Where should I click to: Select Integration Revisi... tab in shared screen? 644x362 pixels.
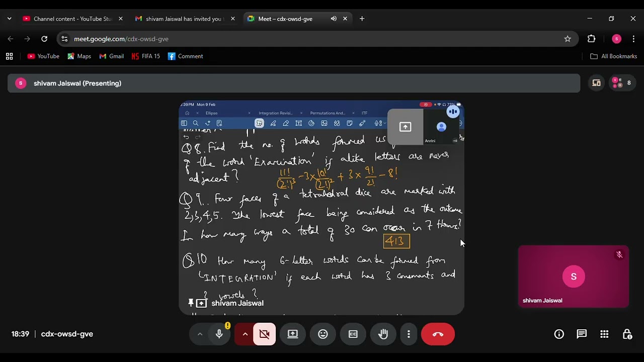[x=275, y=113]
